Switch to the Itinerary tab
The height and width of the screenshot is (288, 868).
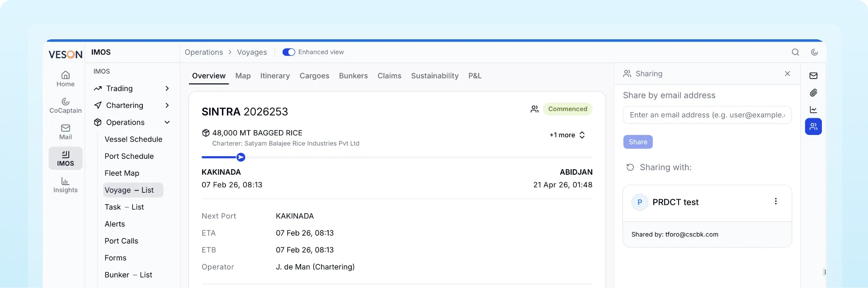275,76
